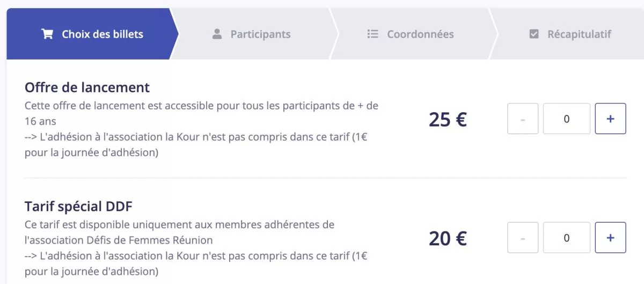644x284 pixels.
Task: Click the Défis de Femmes Réunion description
Action: [x=119, y=239]
